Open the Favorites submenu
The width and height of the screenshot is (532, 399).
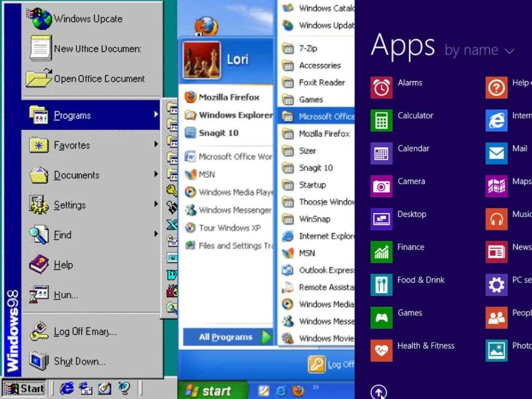click(92, 145)
